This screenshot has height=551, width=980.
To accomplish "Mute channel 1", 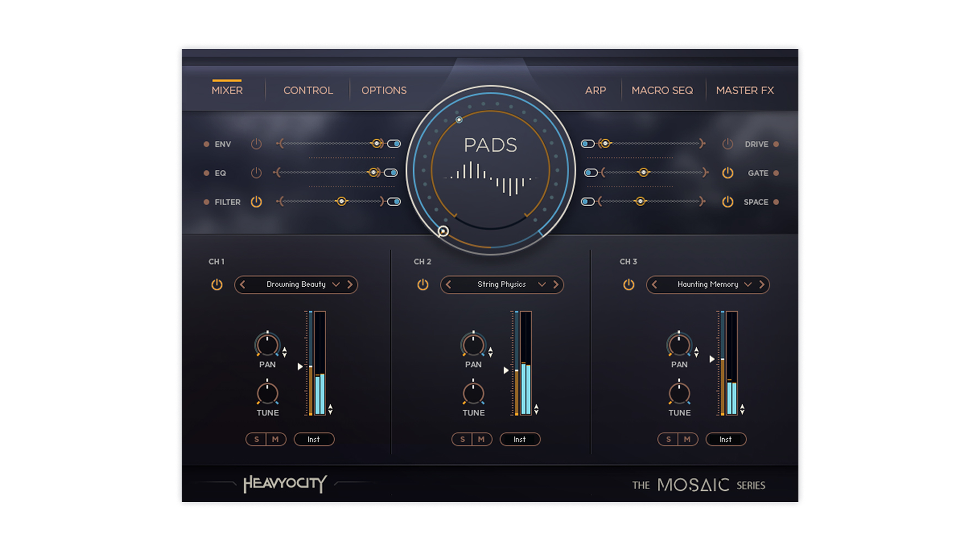I will (x=276, y=439).
